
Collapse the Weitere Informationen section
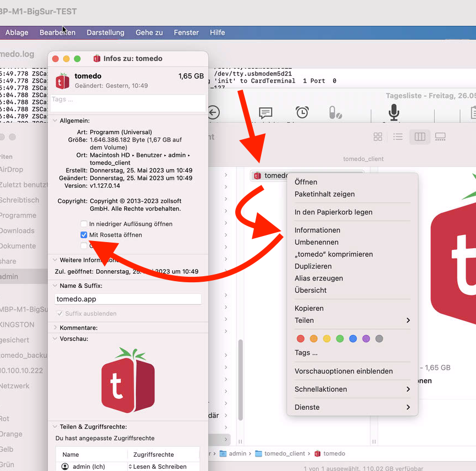(55, 260)
